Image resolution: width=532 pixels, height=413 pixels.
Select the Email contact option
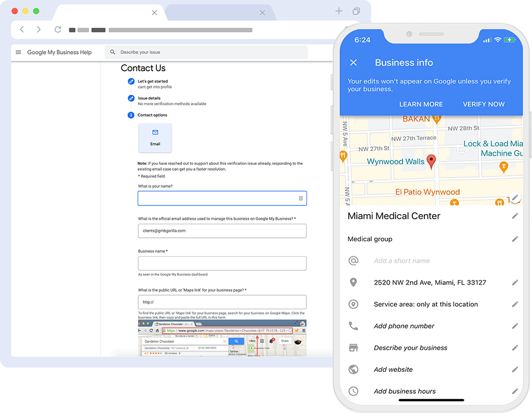(155, 137)
